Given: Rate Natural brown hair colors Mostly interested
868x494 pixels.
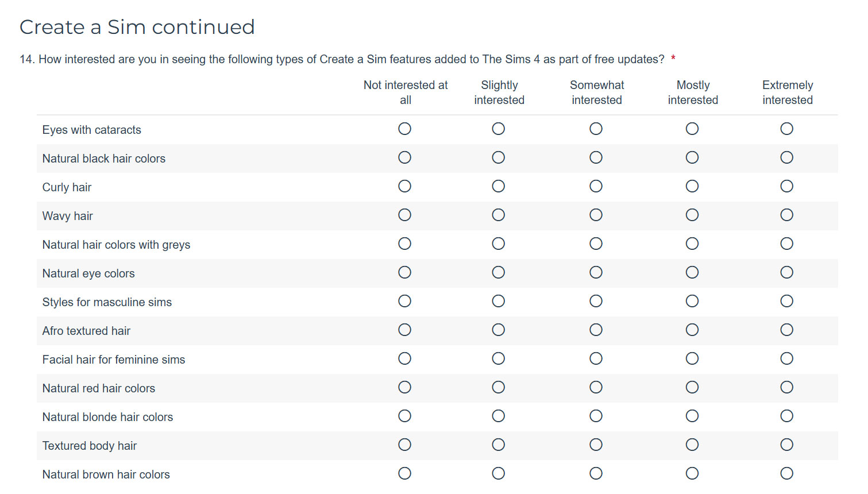Looking at the screenshot, I should pos(692,473).
